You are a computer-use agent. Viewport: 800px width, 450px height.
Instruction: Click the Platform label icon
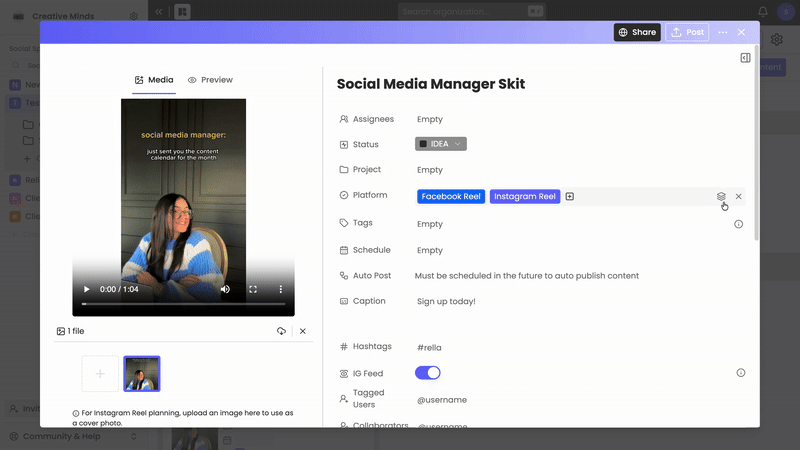(344, 195)
